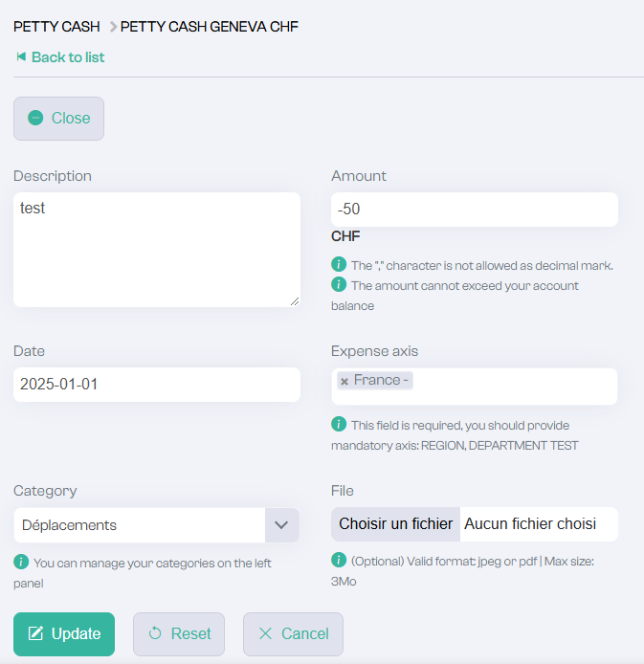Select PETTY CASH GENEVA CHF breadcrumb
644x664 pixels.
(210, 27)
